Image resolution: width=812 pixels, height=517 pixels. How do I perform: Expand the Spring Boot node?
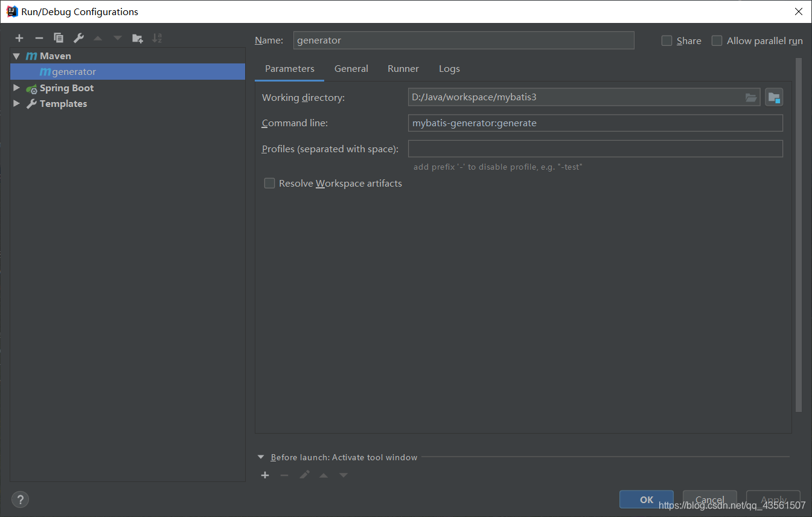tap(16, 88)
